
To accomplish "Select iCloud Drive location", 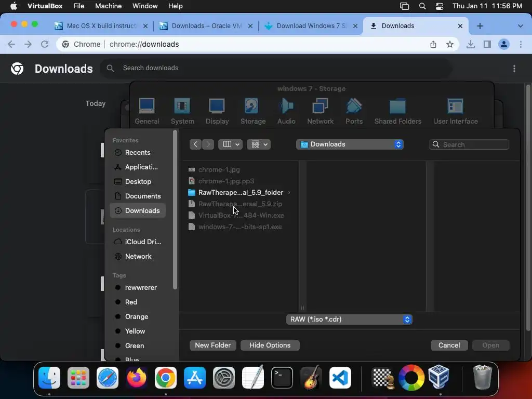I will (138, 242).
